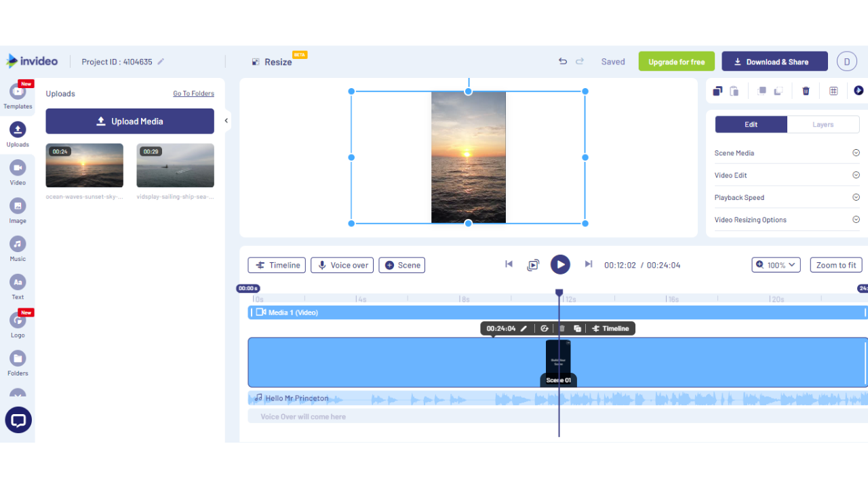Click the Upload Media button
Screen dimensions: 868x488
click(130, 121)
